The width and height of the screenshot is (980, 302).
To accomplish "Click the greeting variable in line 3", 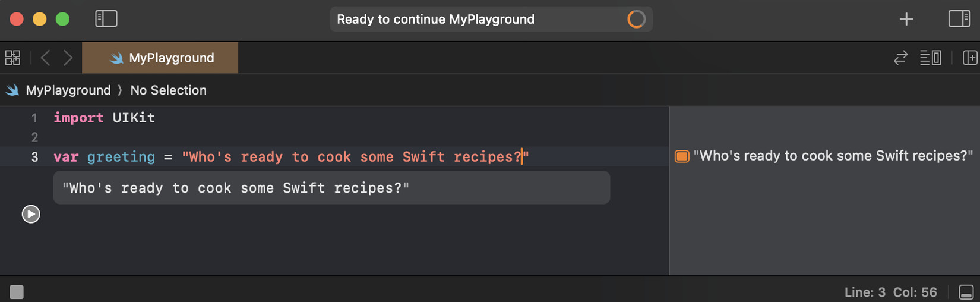I will [121, 157].
